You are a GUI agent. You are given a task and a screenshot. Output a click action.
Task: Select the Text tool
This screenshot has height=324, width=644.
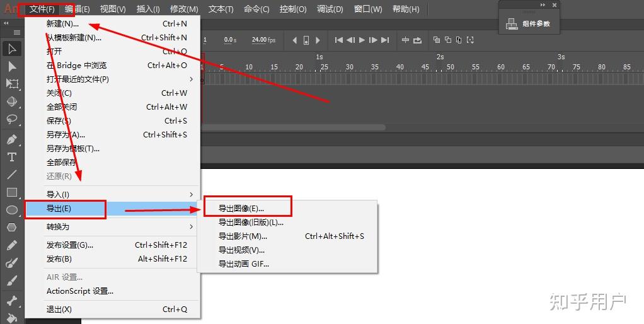tap(12, 157)
